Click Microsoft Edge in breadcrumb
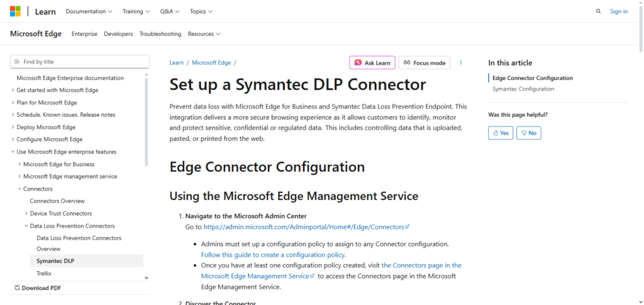 click(x=211, y=63)
